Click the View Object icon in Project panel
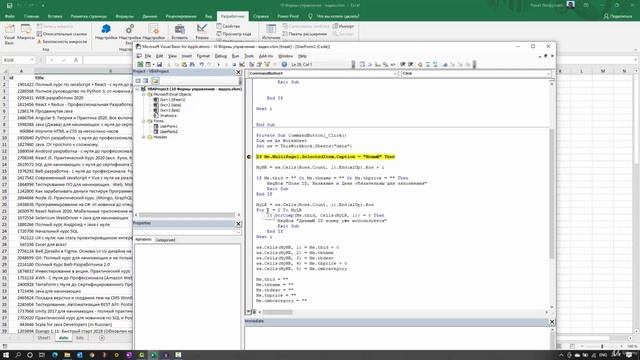This screenshot has height=360, width=640. coord(146,81)
